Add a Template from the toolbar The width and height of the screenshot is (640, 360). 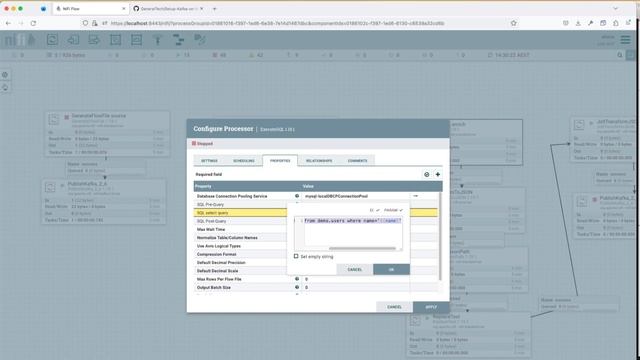coord(178,40)
